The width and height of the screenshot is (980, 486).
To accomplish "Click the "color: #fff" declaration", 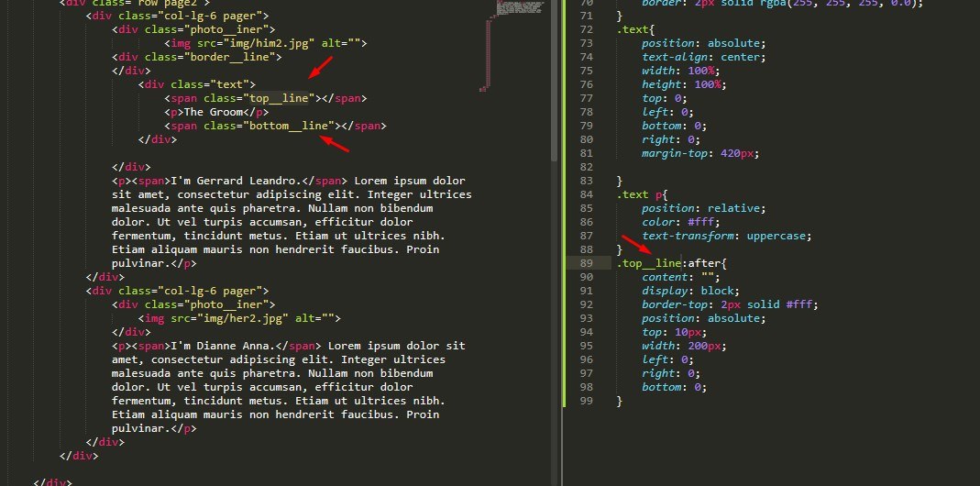I will [x=680, y=222].
